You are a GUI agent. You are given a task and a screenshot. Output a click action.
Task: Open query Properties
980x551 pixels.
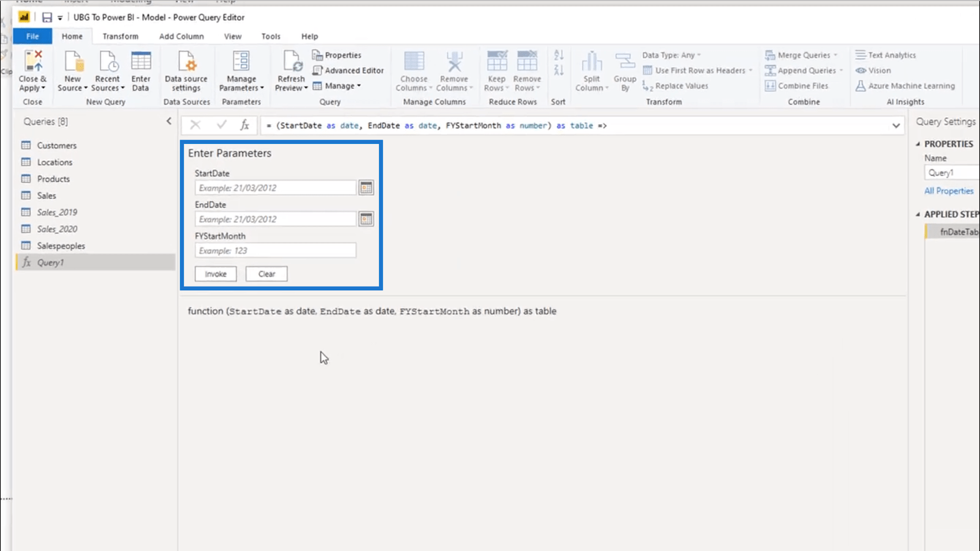pos(337,55)
